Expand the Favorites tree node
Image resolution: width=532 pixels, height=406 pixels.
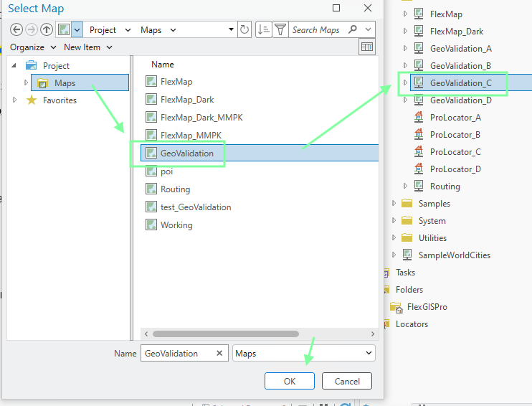[x=15, y=100]
